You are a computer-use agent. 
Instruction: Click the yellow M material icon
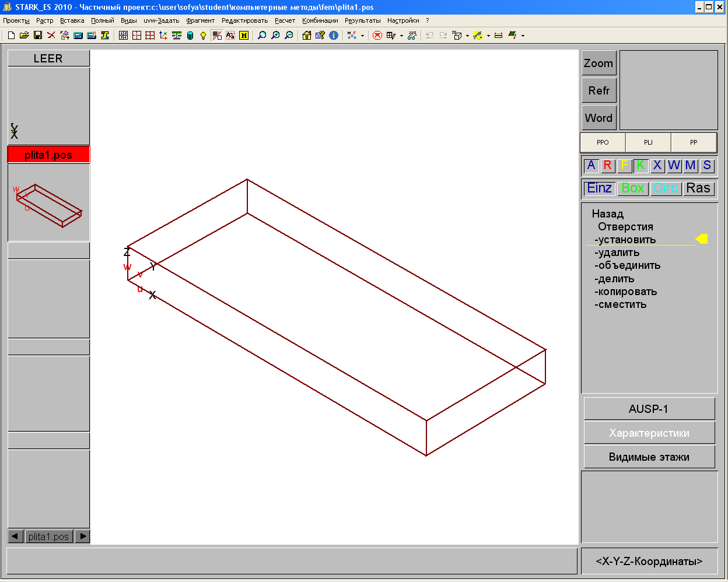244,36
